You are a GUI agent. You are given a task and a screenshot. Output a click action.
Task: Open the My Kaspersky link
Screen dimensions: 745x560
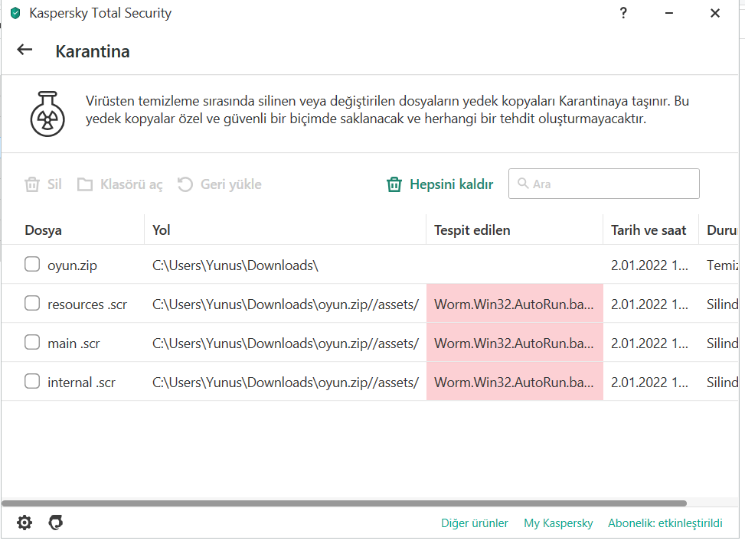(558, 523)
